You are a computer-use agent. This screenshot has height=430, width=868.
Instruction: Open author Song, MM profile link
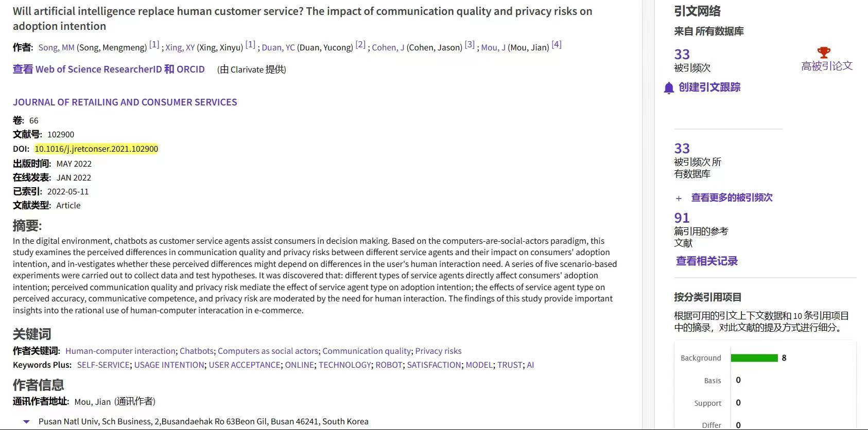(x=56, y=48)
